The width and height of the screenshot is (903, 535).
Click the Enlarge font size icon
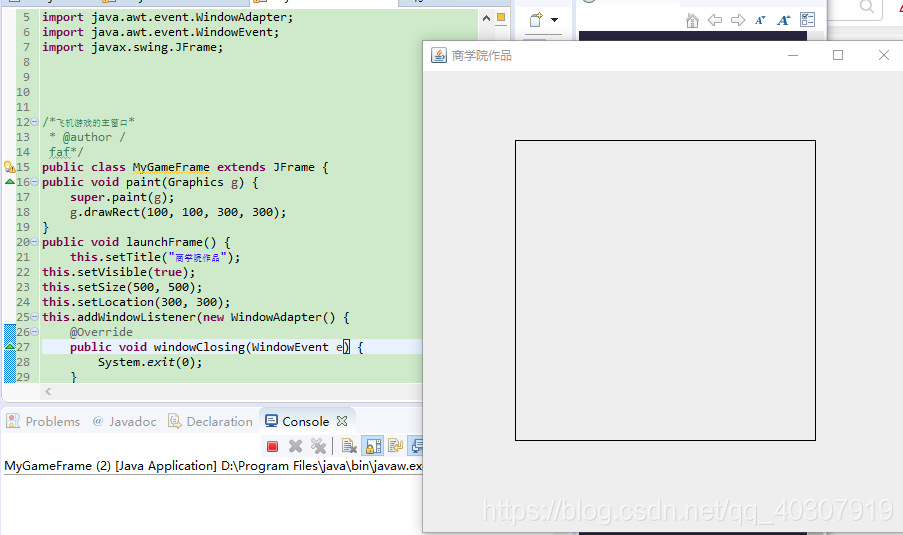coord(783,20)
